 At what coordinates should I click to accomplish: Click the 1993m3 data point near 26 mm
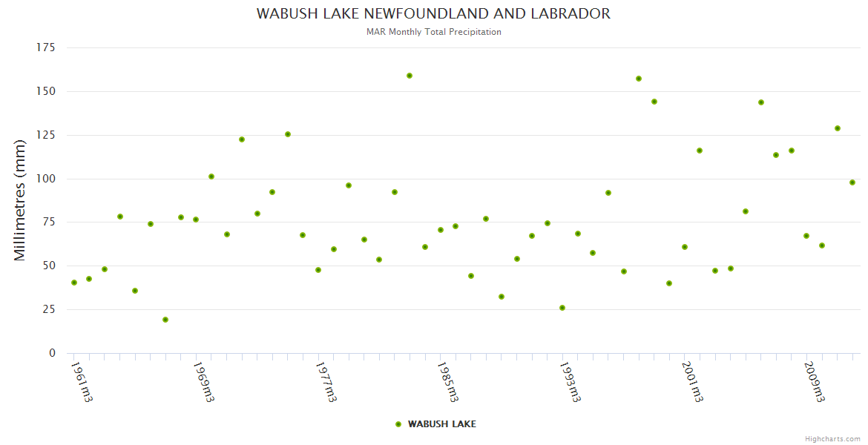click(562, 308)
